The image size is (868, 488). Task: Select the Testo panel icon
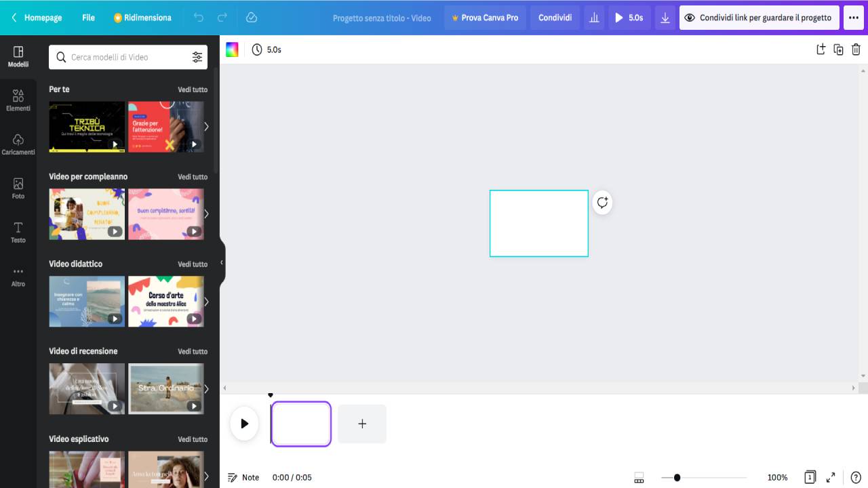pyautogui.click(x=18, y=231)
